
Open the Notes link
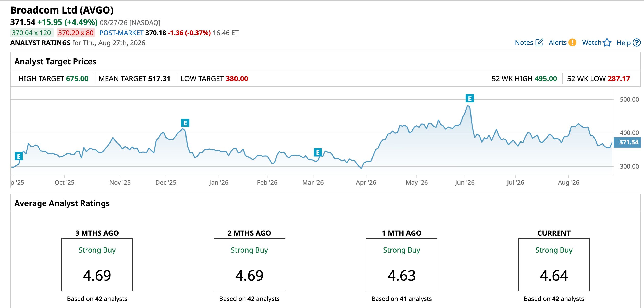pos(524,43)
